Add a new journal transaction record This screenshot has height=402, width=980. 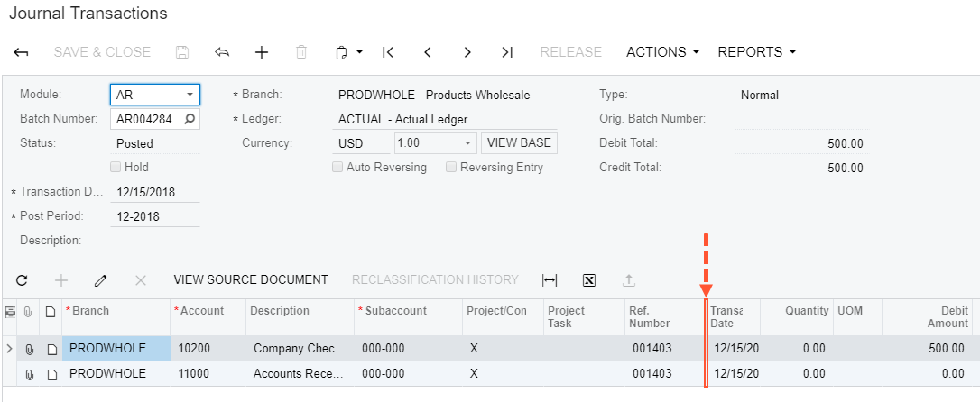pyautogui.click(x=262, y=52)
